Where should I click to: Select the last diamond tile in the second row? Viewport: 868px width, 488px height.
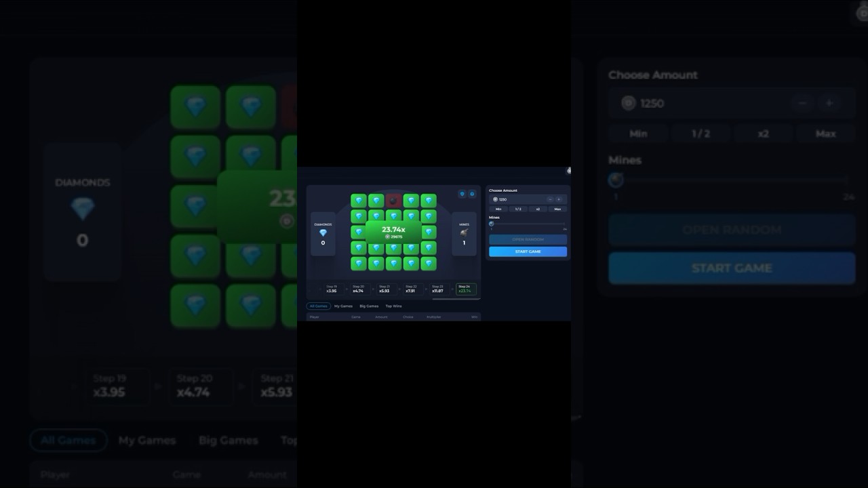point(429,216)
